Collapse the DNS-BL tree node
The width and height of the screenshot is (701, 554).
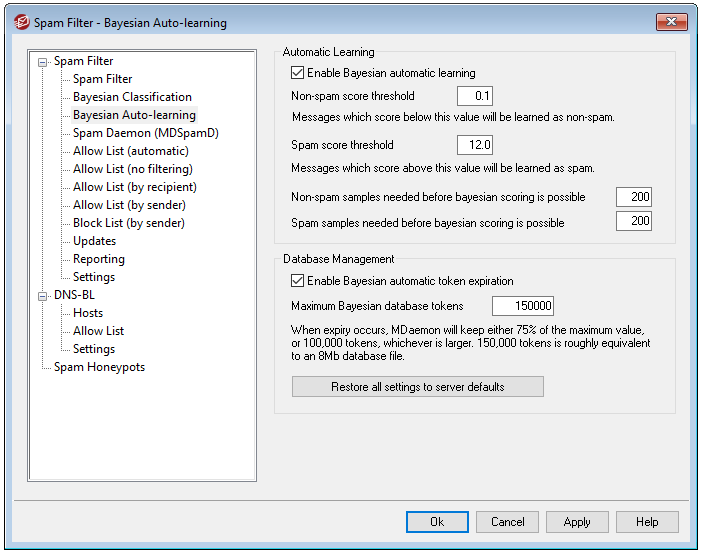(x=43, y=295)
